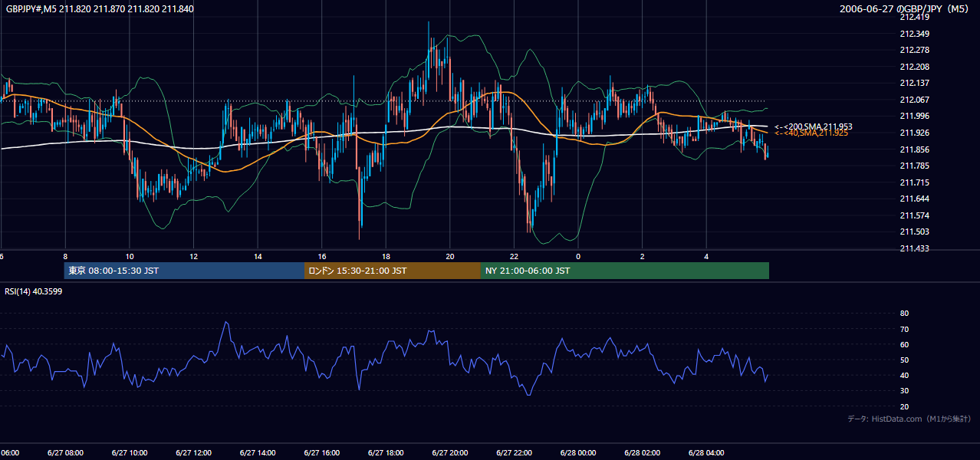Click price axis label 212.278

(915, 50)
